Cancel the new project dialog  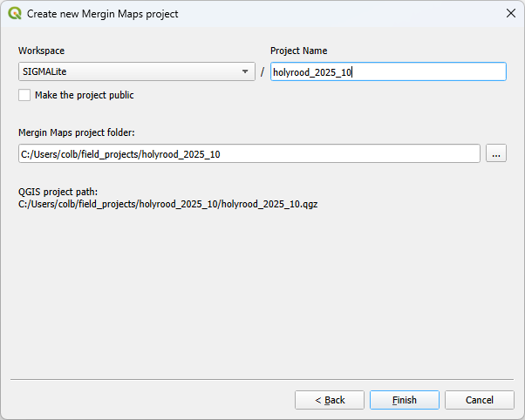click(x=480, y=400)
